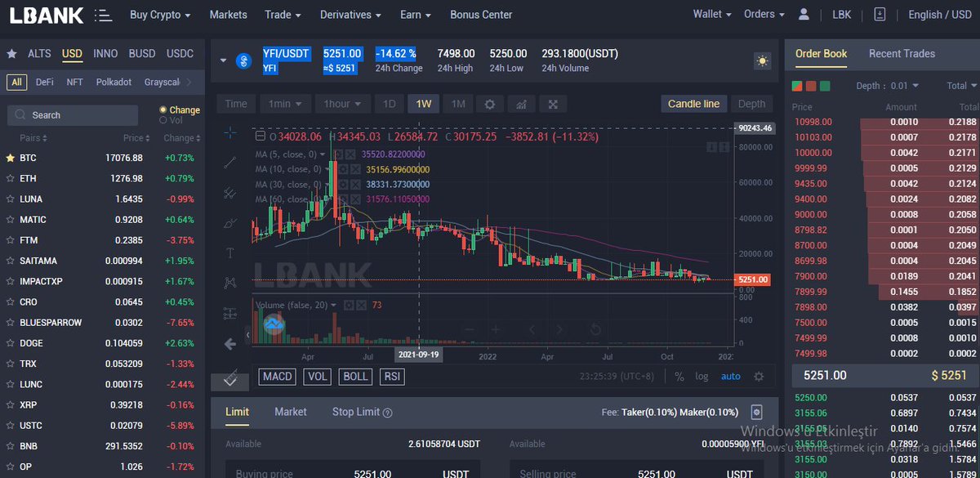The image size is (980, 478).
Task: Show combined buy and sell order book
Action: tap(797, 86)
